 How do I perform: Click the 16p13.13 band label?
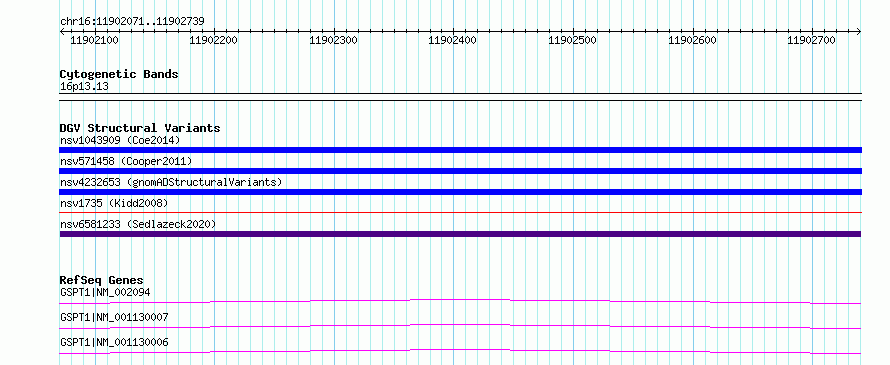(84, 87)
